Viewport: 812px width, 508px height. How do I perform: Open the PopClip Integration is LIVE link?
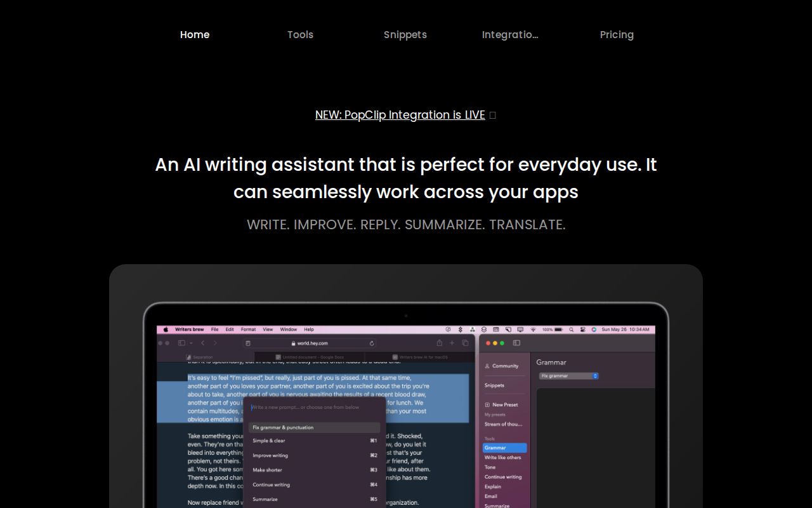[x=400, y=115]
